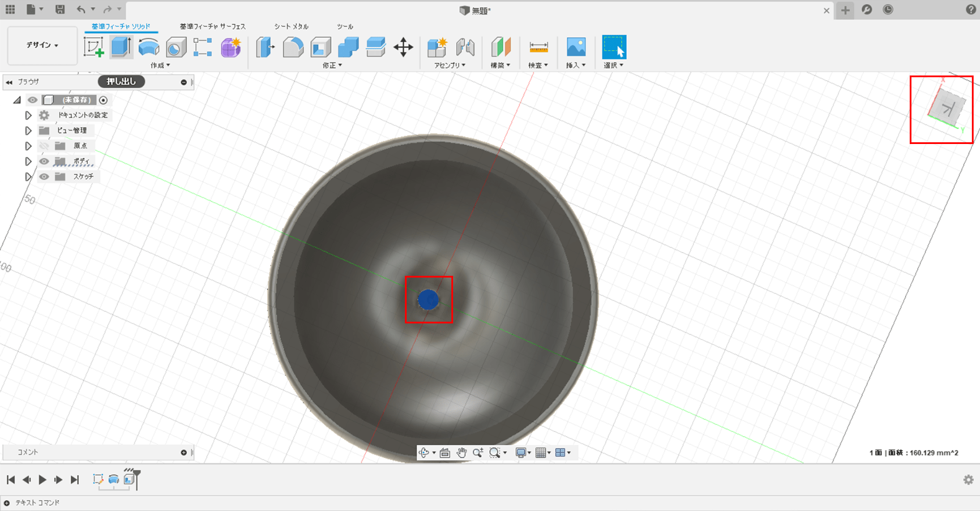The image size is (980, 511).
Task: Toggle visibility of the ボディ folder
Action: (44, 161)
